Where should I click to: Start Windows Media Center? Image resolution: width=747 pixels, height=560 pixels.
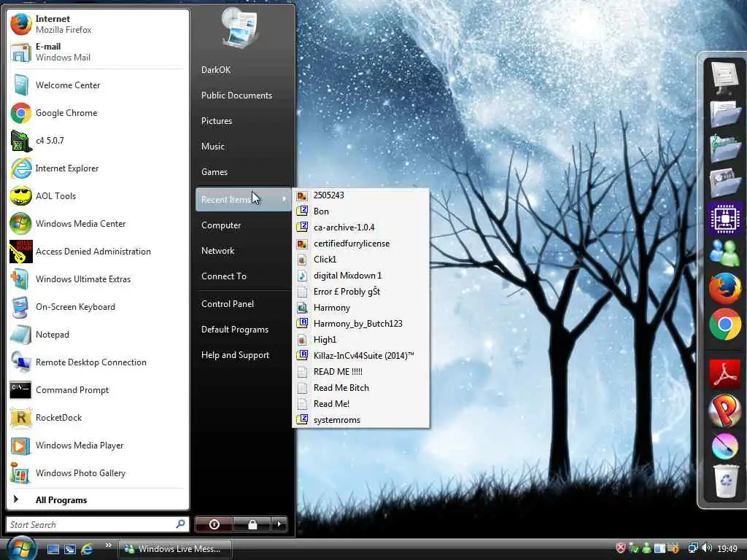click(x=98, y=223)
